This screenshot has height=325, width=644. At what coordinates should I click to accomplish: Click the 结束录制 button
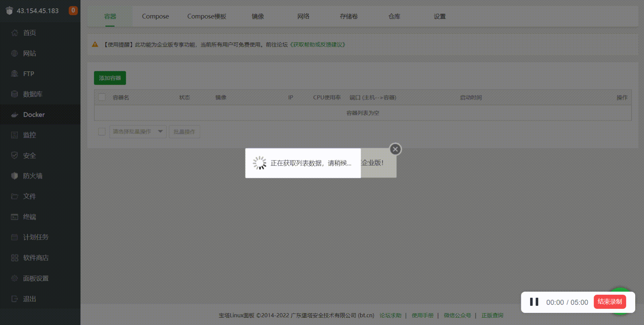tap(610, 302)
